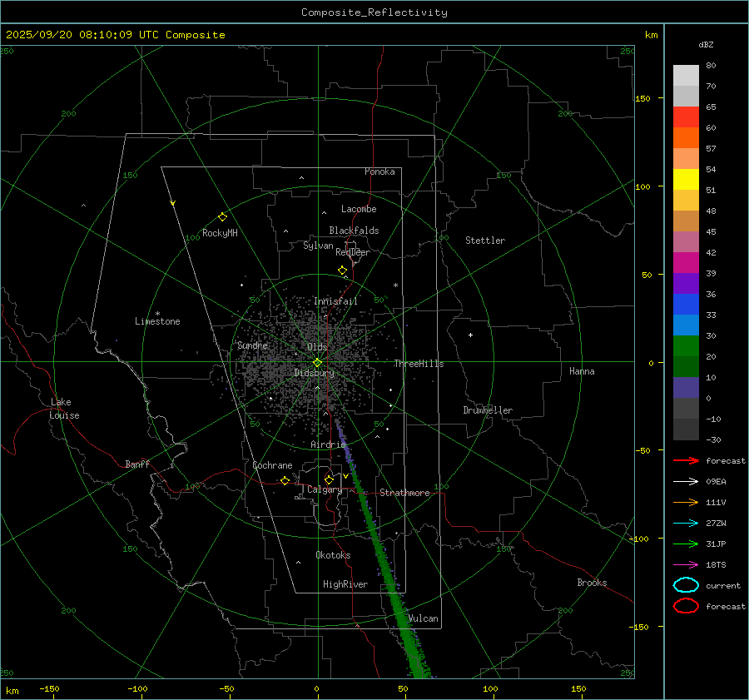Click the red forecast ellipse legend icon

tap(685, 606)
